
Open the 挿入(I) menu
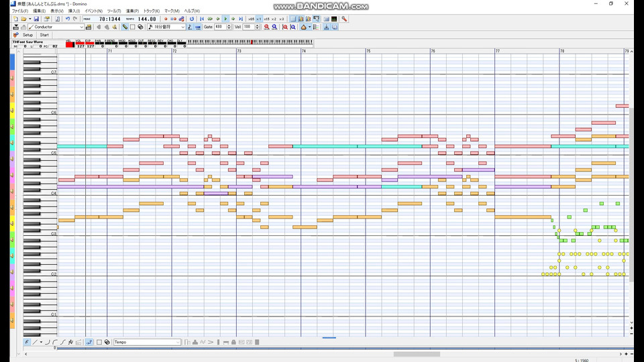tap(74, 11)
